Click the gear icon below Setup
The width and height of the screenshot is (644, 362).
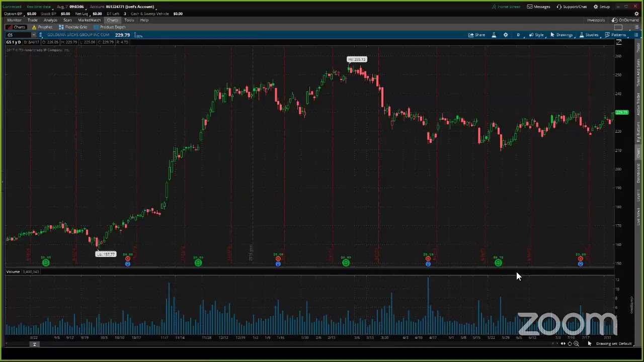pos(636,14)
